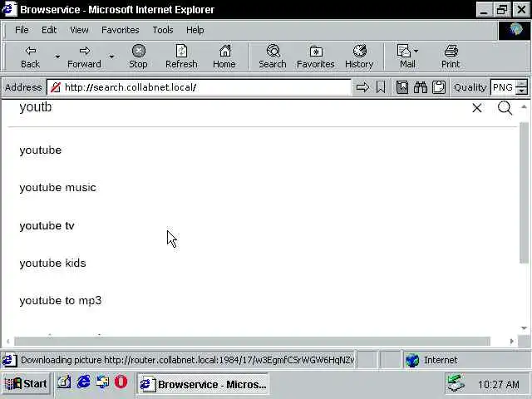Select the 'youtube to mp3' suggestion
The width and height of the screenshot is (532, 399).
[61, 301]
